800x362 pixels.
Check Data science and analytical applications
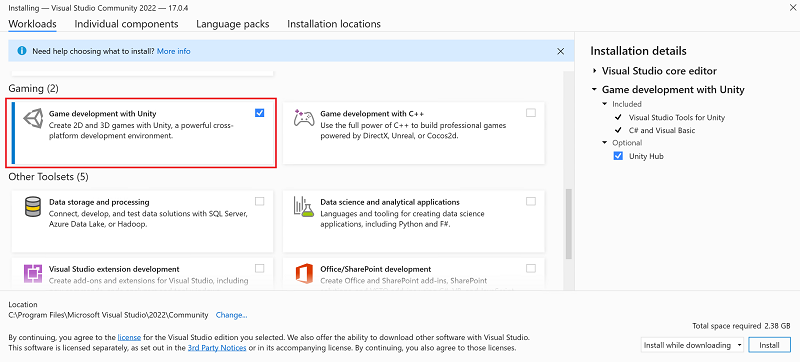point(531,201)
